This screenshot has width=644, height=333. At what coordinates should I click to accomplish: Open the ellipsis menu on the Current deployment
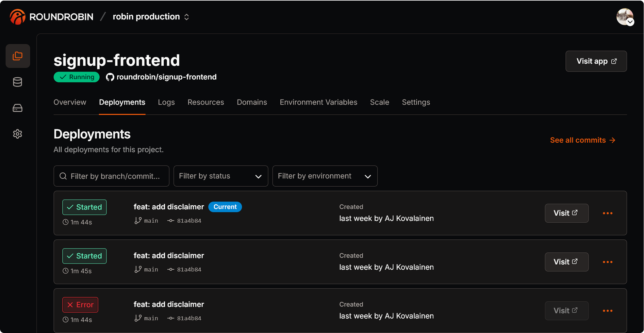[x=608, y=213]
